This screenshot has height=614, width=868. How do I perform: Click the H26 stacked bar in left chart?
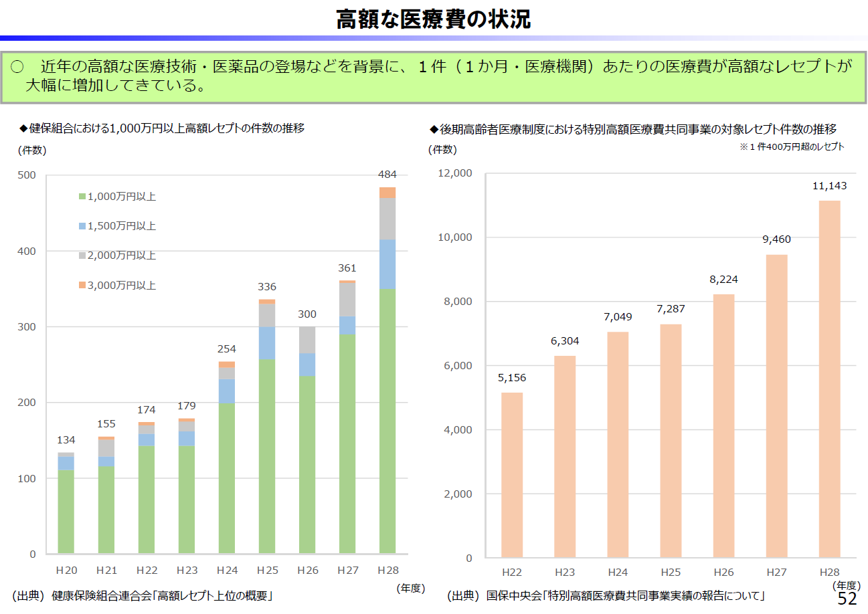[307, 441]
